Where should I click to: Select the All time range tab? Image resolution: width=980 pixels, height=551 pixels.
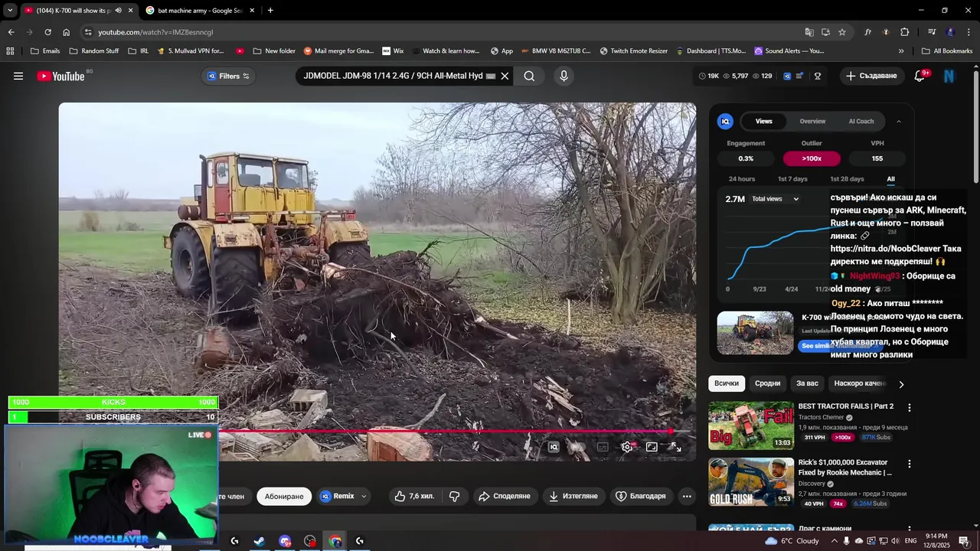890,179
